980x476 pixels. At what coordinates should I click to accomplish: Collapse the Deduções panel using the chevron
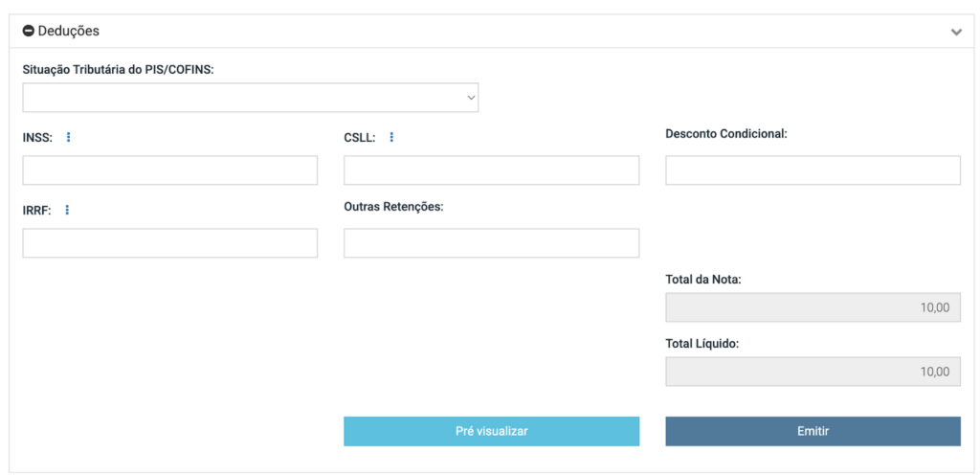(x=955, y=32)
